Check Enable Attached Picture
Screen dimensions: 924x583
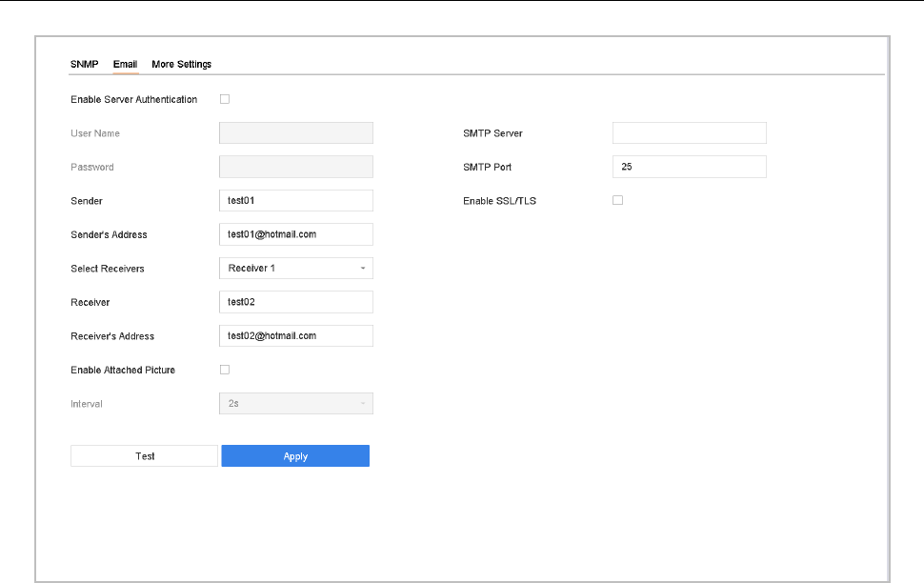coord(225,370)
